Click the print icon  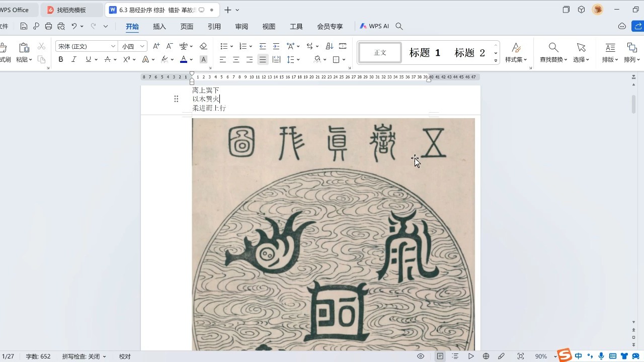click(48, 26)
